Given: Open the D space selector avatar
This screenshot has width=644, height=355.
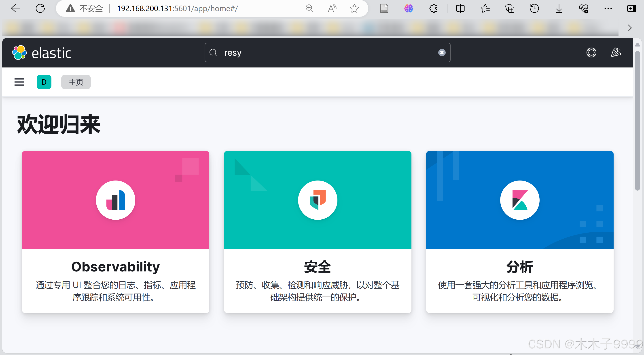Looking at the screenshot, I should [44, 82].
